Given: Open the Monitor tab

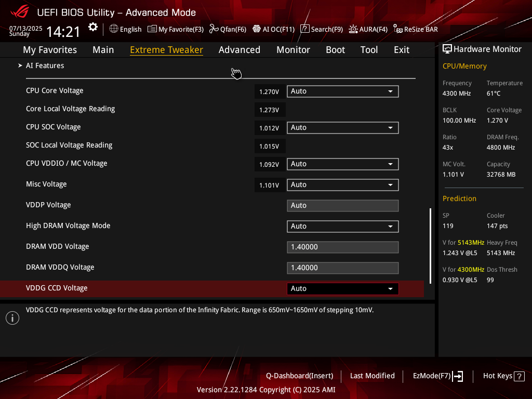Looking at the screenshot, I should pyautogui.click(x=293, y=50).
